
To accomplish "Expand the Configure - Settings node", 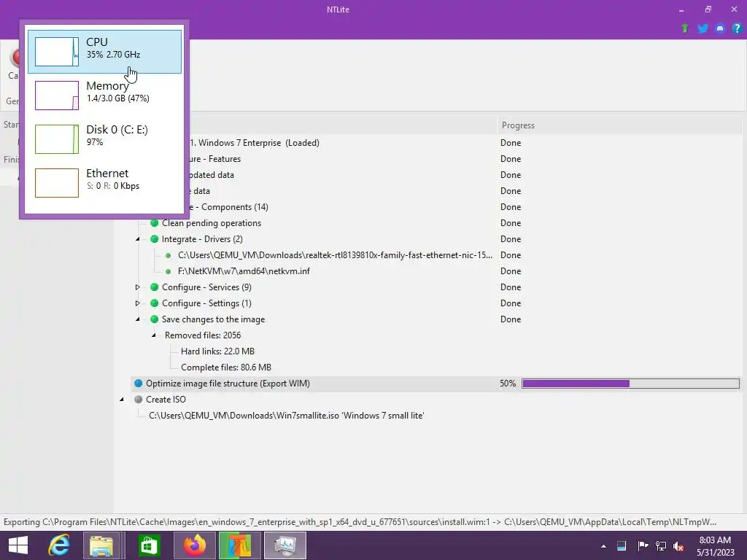I will [x=138, y=303].
